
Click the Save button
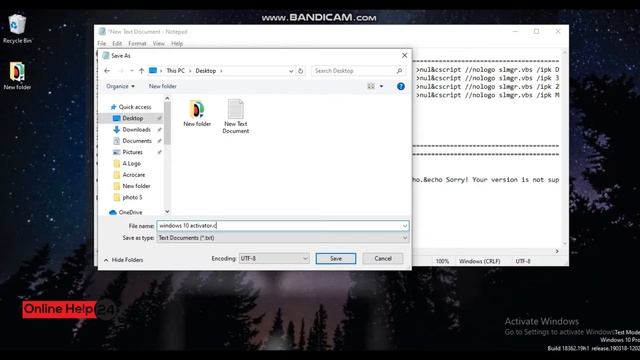coord(336,258)
